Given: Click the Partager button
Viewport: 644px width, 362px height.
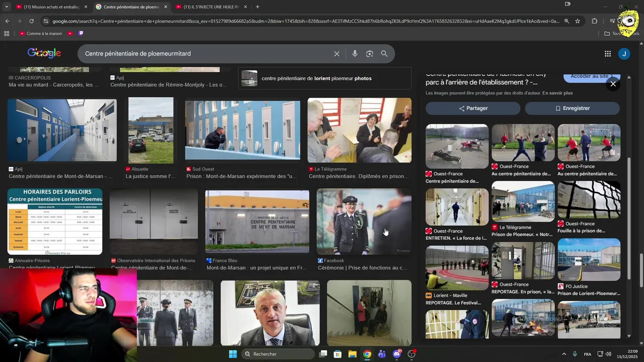Looking at the screenshot, I should point(473,108).
